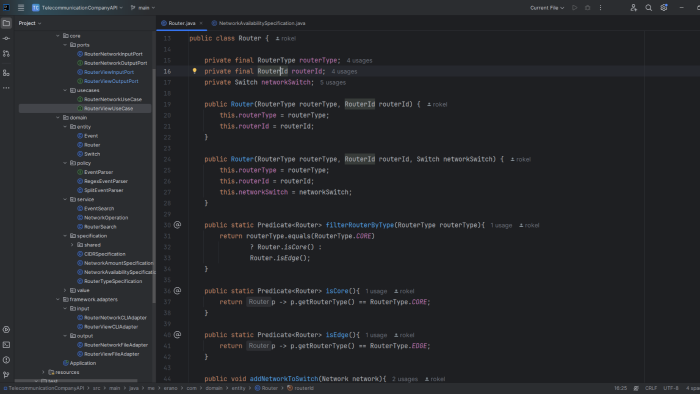This screenshot has height=394, width=700.
Task: Open the Problems tool window icon
Action: pos(6,360)
